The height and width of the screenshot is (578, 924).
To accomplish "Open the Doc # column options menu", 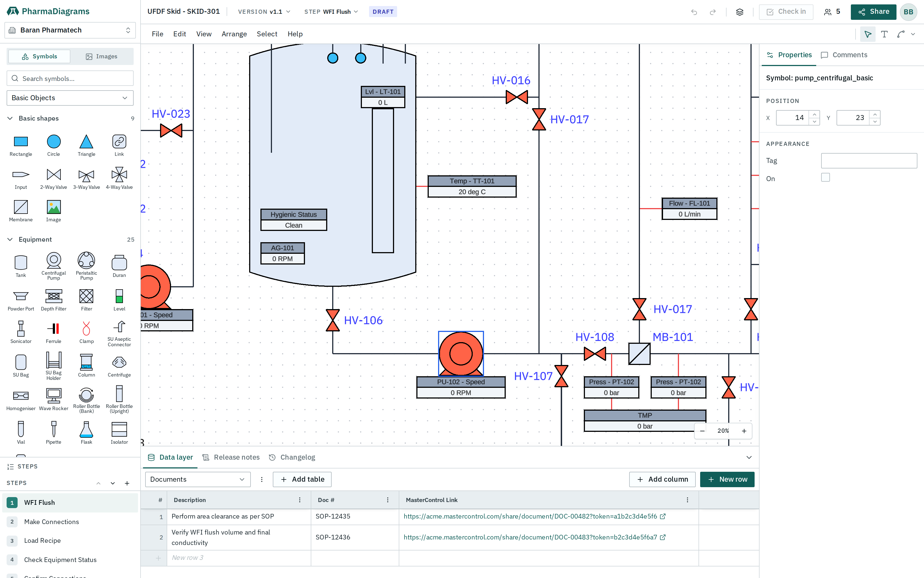I will tap(387, 500).
